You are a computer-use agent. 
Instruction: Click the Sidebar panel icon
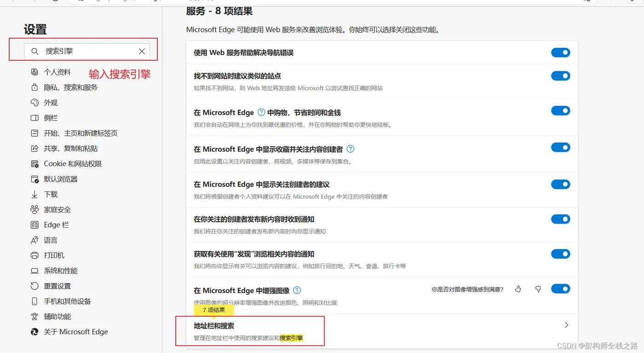[x=34, y=118]
